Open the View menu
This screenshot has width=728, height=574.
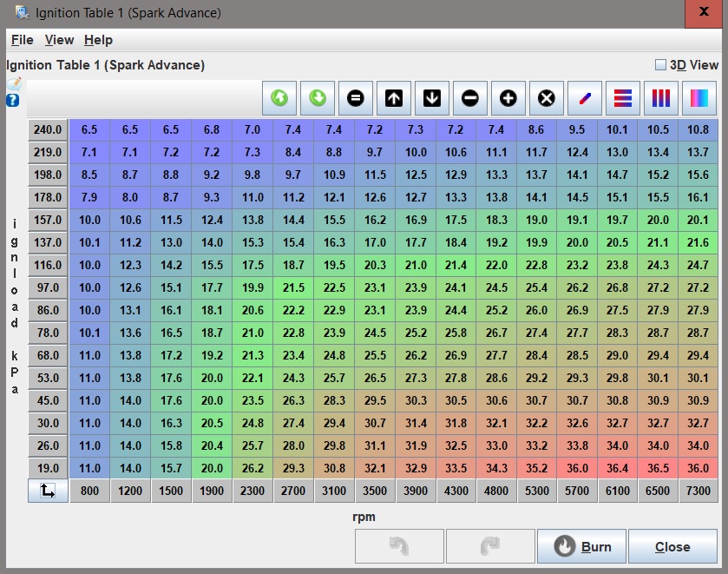point(59,40)
